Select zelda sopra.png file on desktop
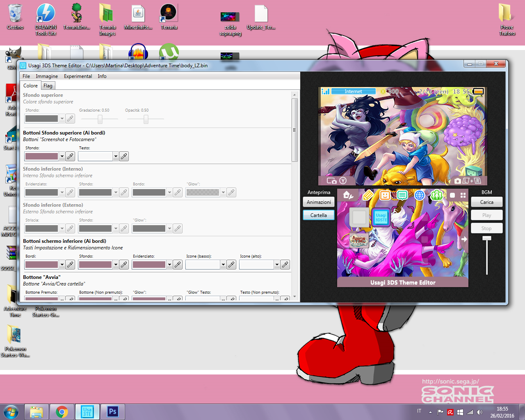This screenshot has width=525, height=420. coord(230,23)
